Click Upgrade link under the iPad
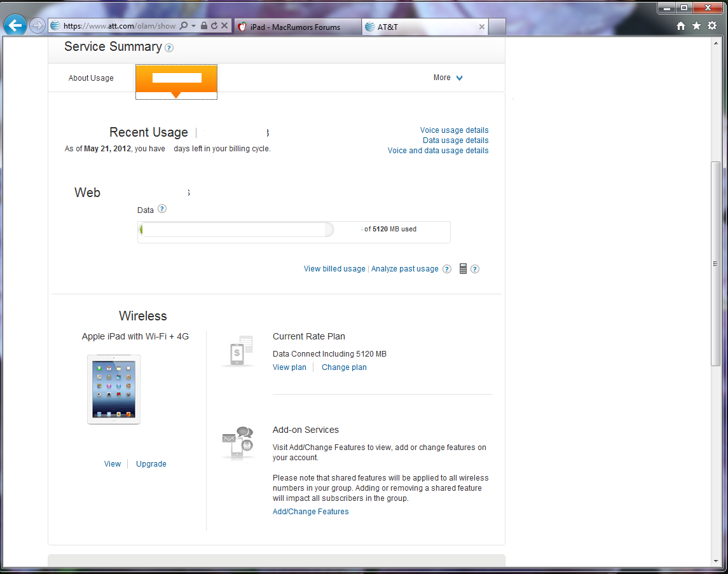This screenshot has height=574, width=728. tap(151, 463)
